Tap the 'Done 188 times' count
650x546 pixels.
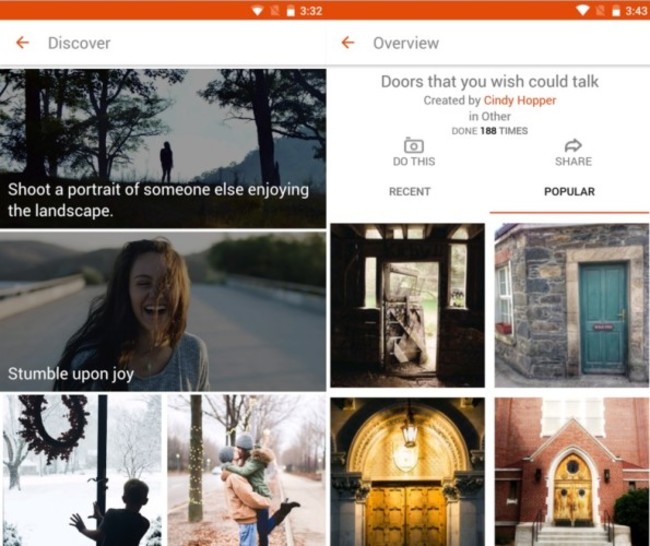tap(489, 131)
